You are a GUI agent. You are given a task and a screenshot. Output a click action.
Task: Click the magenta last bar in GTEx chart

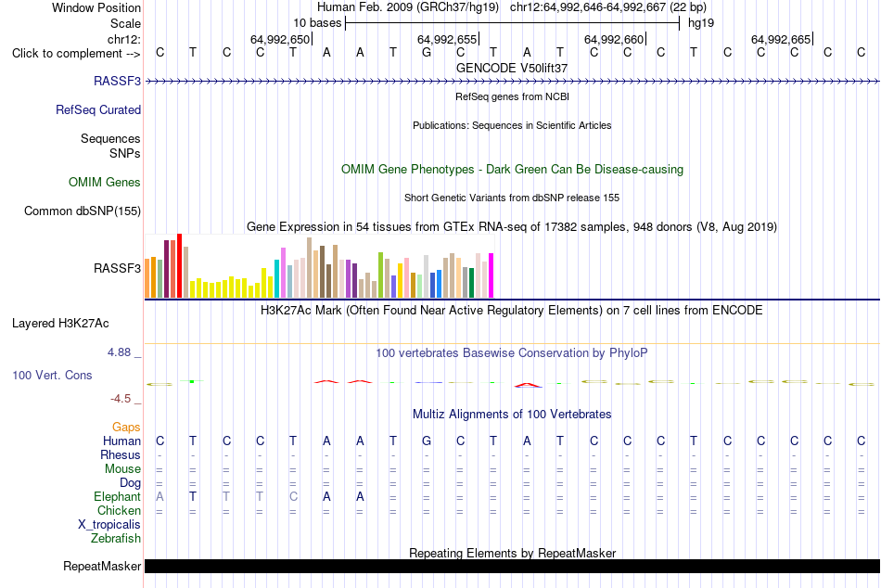point(492,275)
